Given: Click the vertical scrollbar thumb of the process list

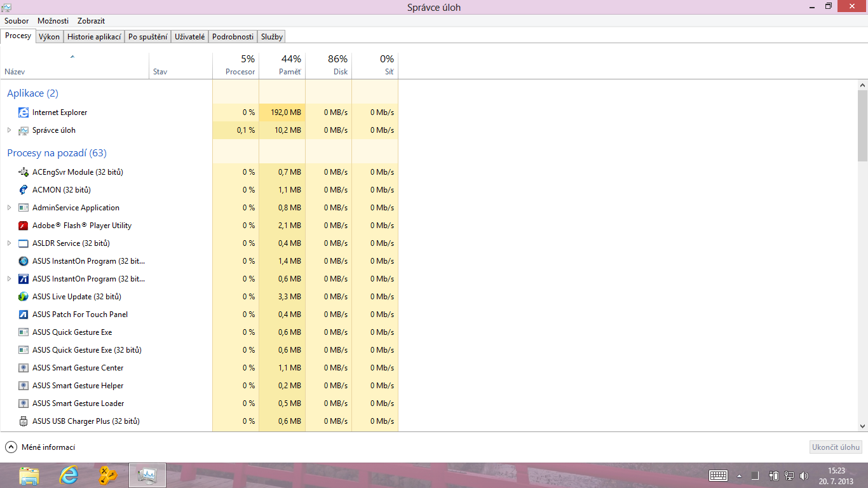Looking at the screenshot, I should point(862,125).
